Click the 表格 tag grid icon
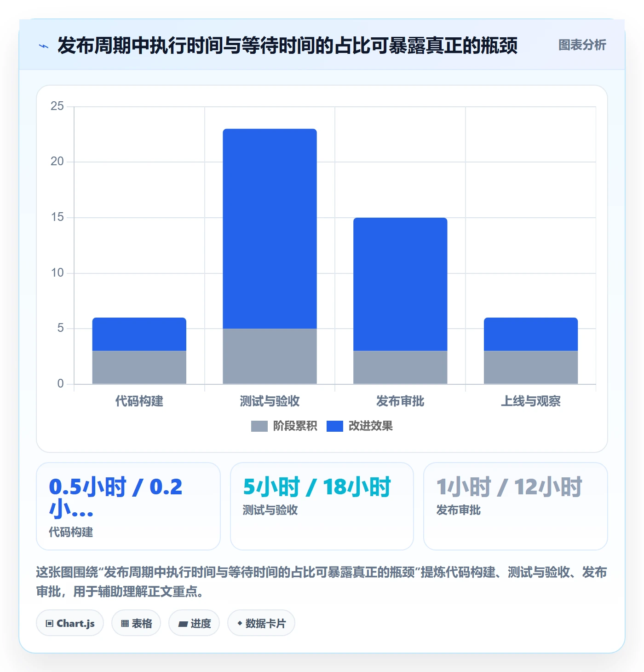 point(125,624)
